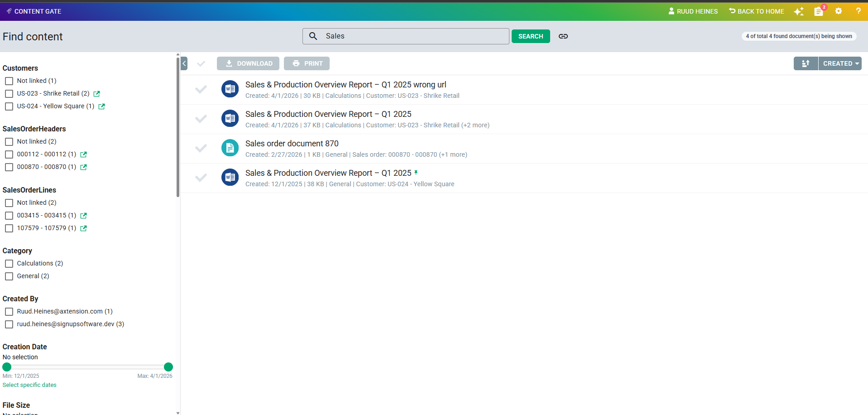Click Content Gate logo title
Screen dimensions: 868x415
(34, 11)
